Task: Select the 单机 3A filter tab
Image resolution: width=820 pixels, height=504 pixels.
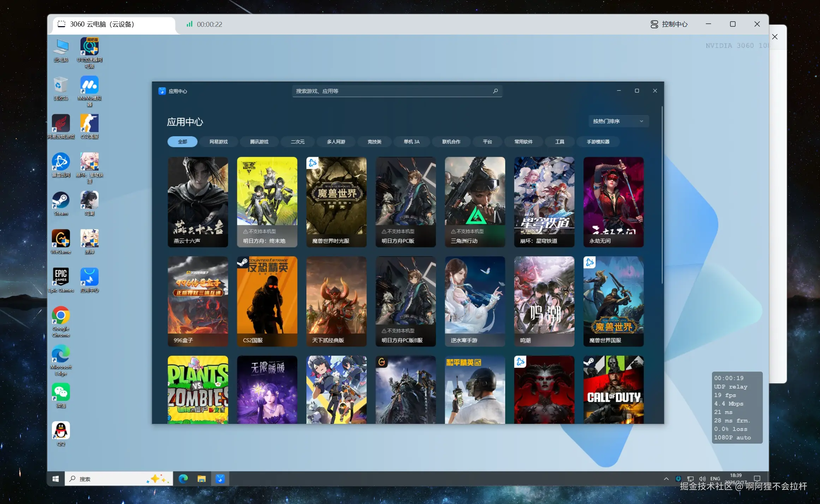Action: click(x=412, y=142)
